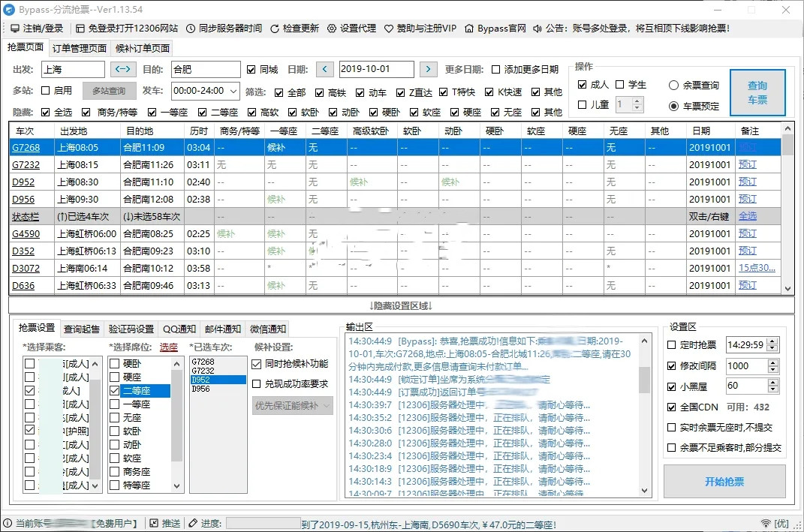The width and height of the screenshot is (804, 532).
Task: Click the date field showing 2019-10-01
Action: pos(375,68)
